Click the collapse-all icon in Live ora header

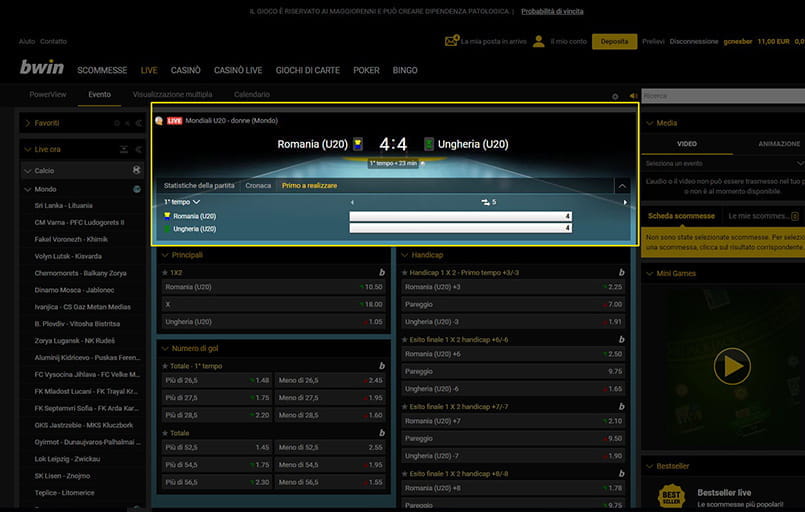[124, 149]
